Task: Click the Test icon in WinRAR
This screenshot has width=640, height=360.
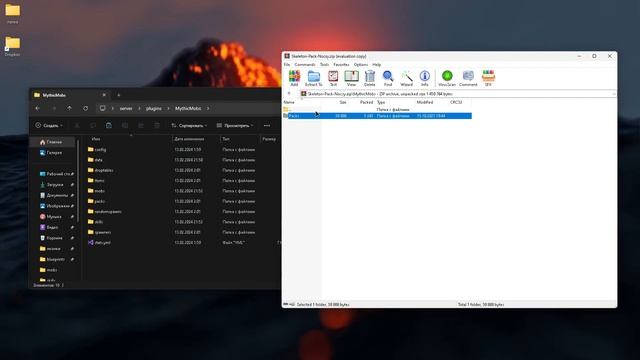Action: pos(333,78)
